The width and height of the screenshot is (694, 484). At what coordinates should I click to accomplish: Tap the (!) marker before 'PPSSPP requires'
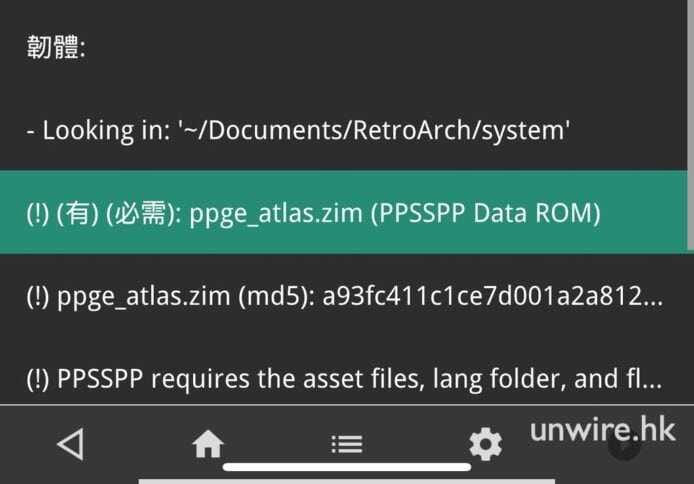point(39,379)
